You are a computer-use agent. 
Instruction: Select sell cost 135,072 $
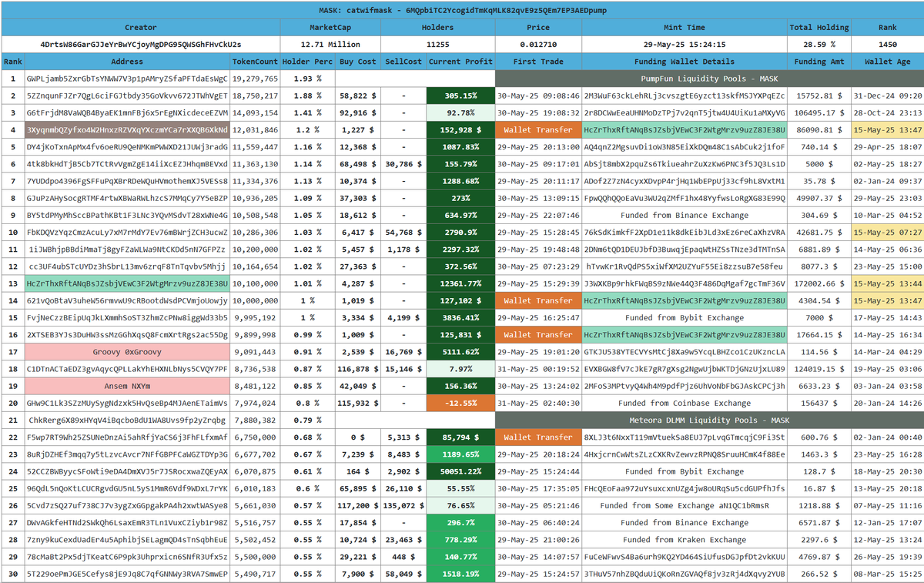[x=404, y=505]
